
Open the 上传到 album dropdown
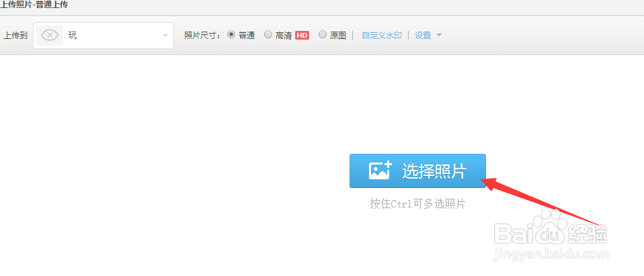coord(104,36)
